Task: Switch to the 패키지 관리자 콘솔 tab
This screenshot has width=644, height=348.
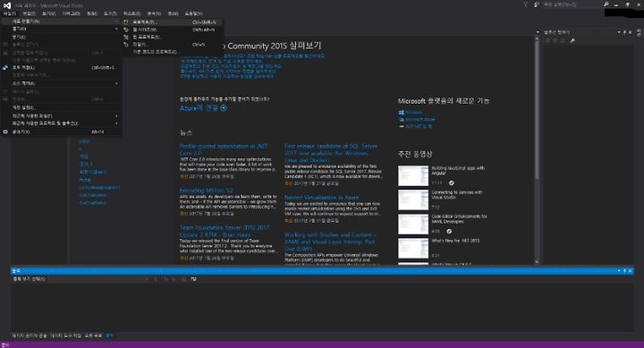Action: click(30, 335)
